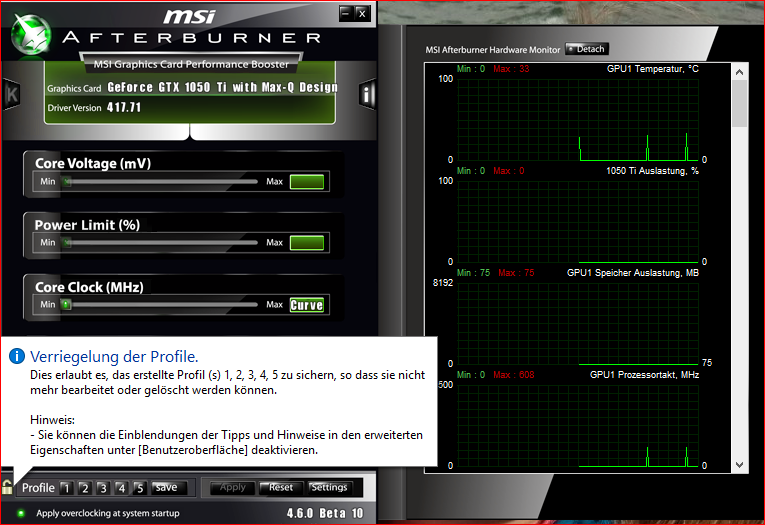
Task: Click the Core Voltage value field
Action: point(307,182)
